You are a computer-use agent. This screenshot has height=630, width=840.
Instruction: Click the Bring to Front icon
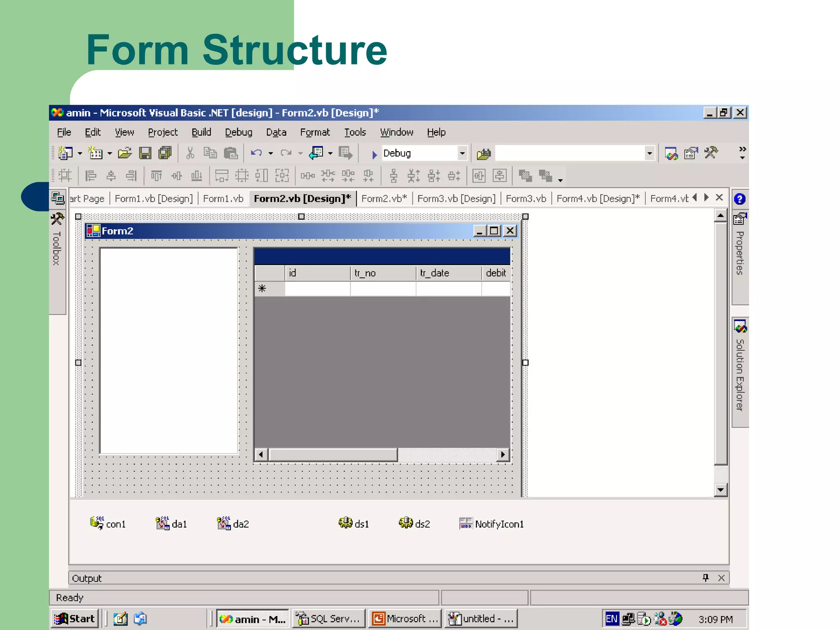click(525, 176)
